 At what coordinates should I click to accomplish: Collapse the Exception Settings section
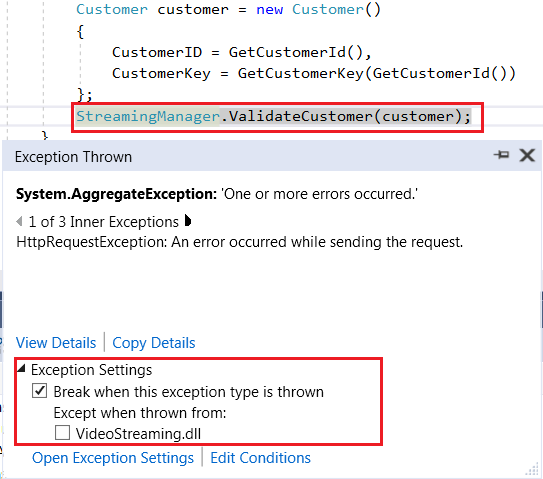point(21,369)
